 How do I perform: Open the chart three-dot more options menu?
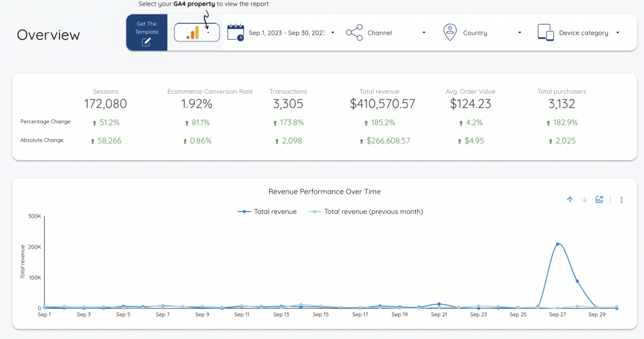tap(621, 200)
